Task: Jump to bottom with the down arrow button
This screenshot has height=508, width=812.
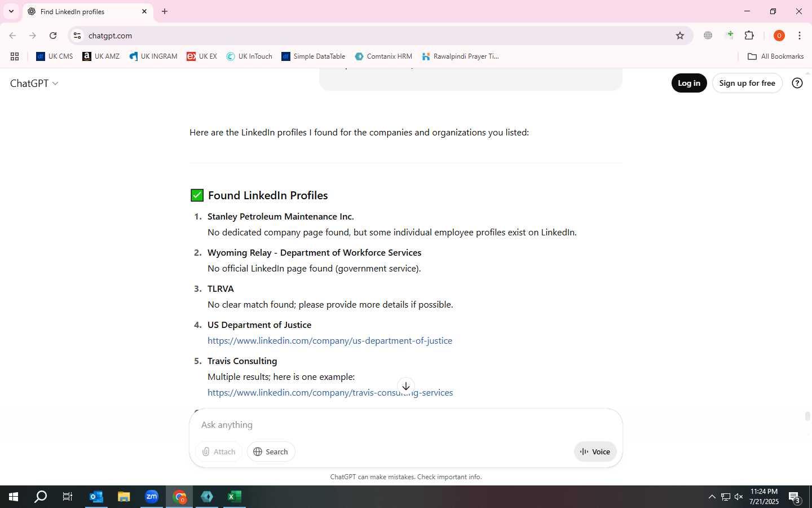Action: coord(406,387)
